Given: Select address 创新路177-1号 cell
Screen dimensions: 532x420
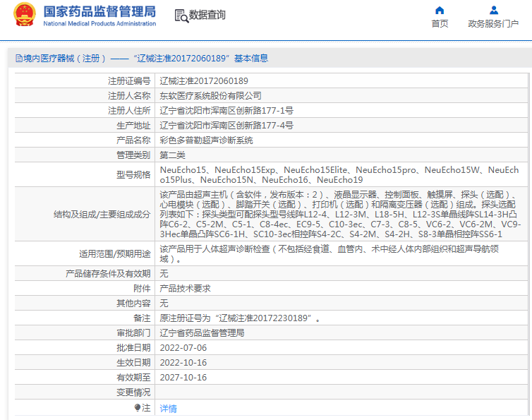Looking at the screenshot, I should 341,110.
